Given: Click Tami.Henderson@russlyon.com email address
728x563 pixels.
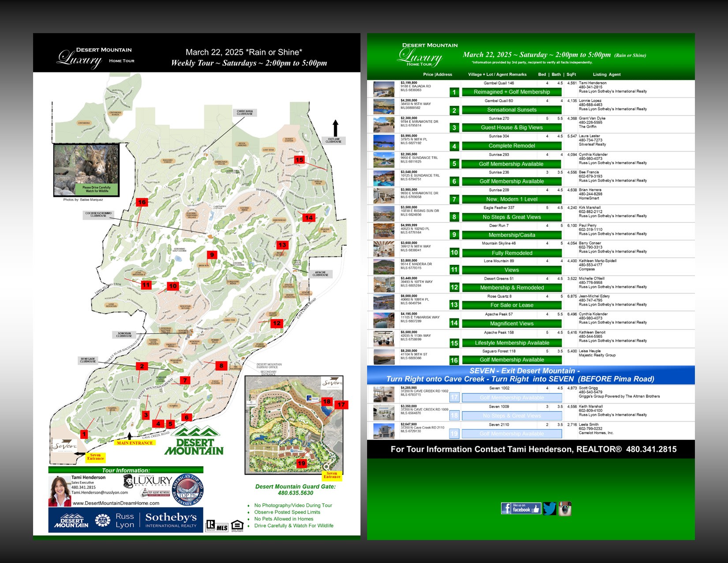Looking at the screenshot, I should (100, 492).
